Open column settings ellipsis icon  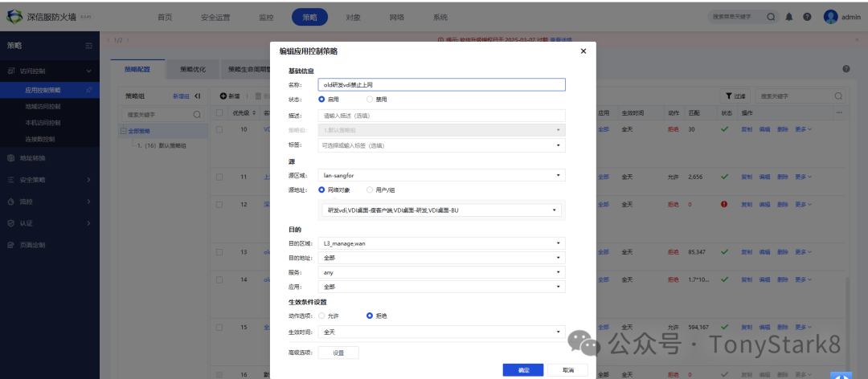[x=839, y=112]
